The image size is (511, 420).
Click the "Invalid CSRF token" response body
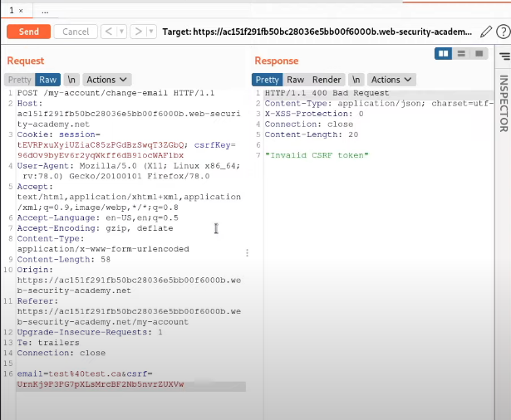coord(317,155)
